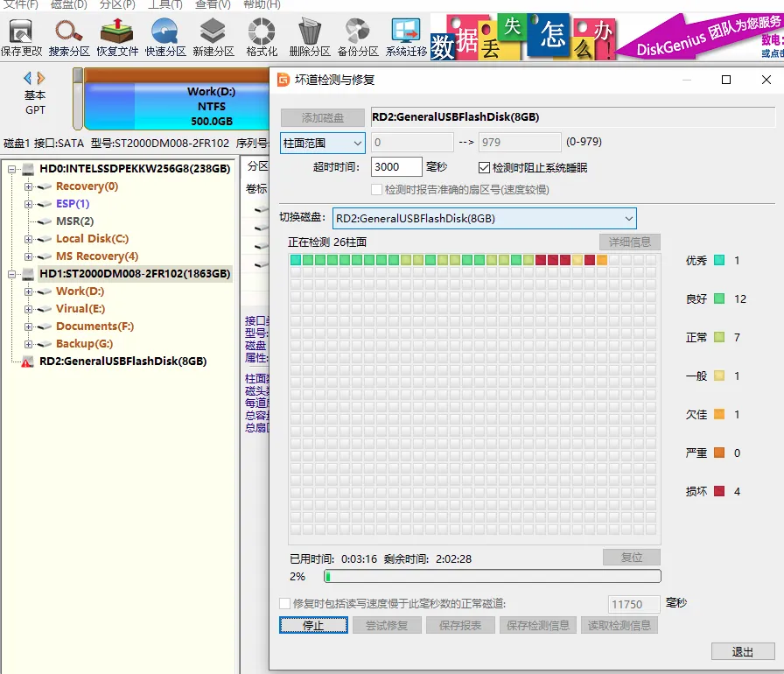Click the Save Report (保存报表) button
Screen dimensions: 784x674
[460, 625]
